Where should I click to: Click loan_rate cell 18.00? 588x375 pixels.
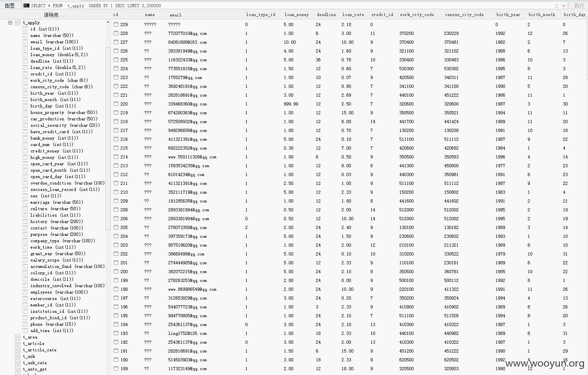click(x=347, y=369)
